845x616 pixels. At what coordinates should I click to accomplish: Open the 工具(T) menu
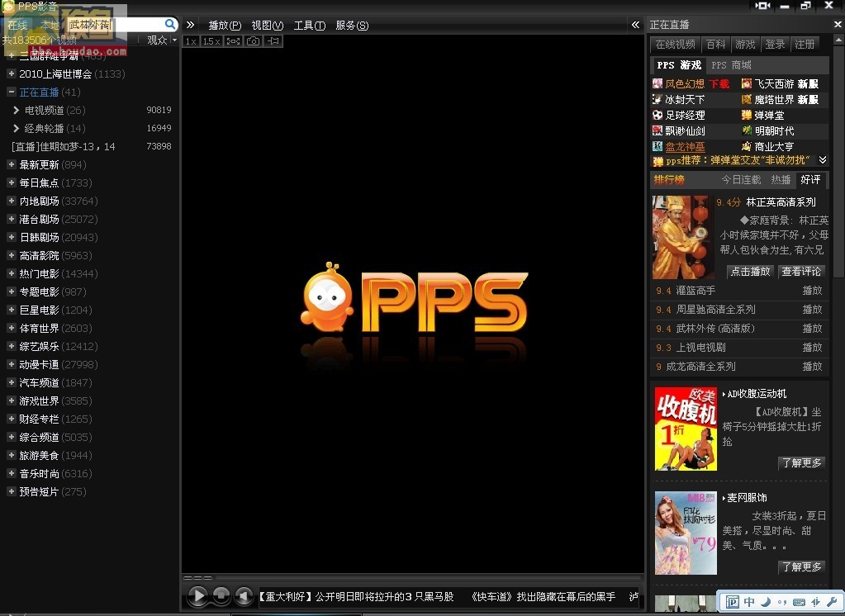point(309,26)
